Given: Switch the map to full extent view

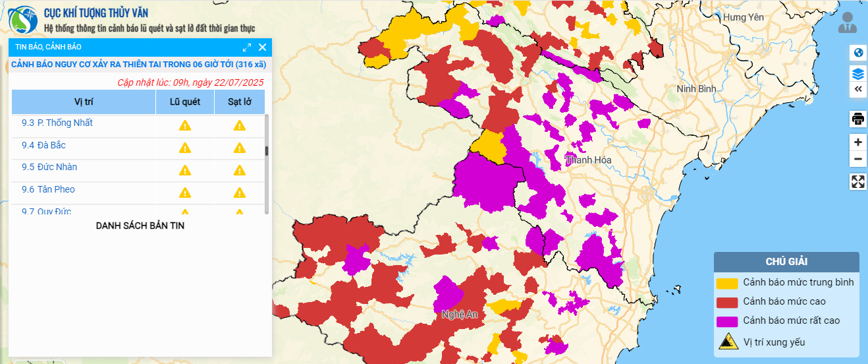Looking at the screenshot, I should pos(857,182).
